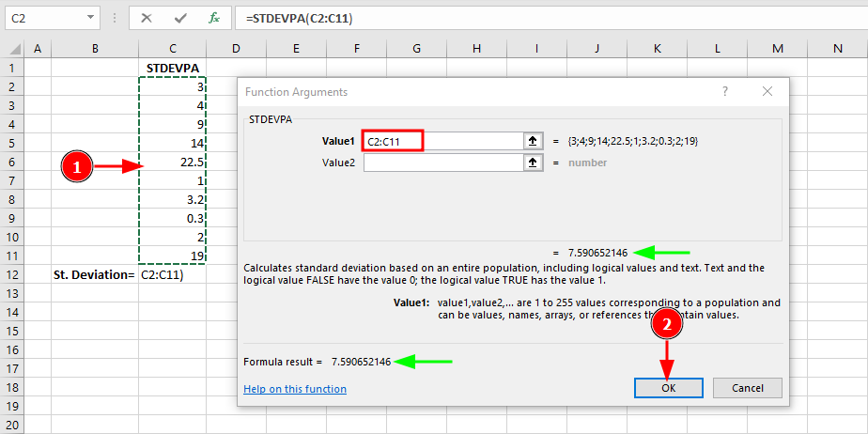The width and height of the screenshot is (868, 434).
Task: Click the three-dot formula bar handle
Action: (115, 18)
